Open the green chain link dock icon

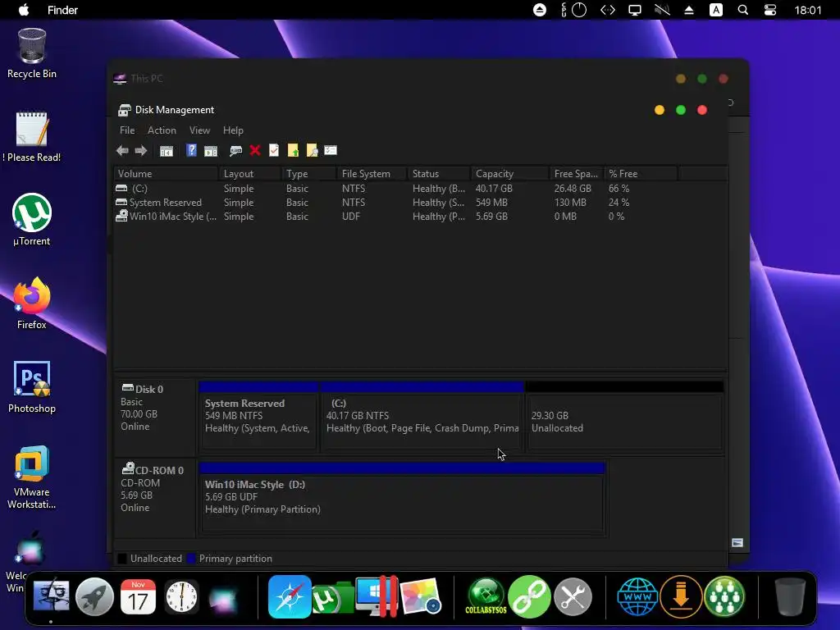point(529,596)
